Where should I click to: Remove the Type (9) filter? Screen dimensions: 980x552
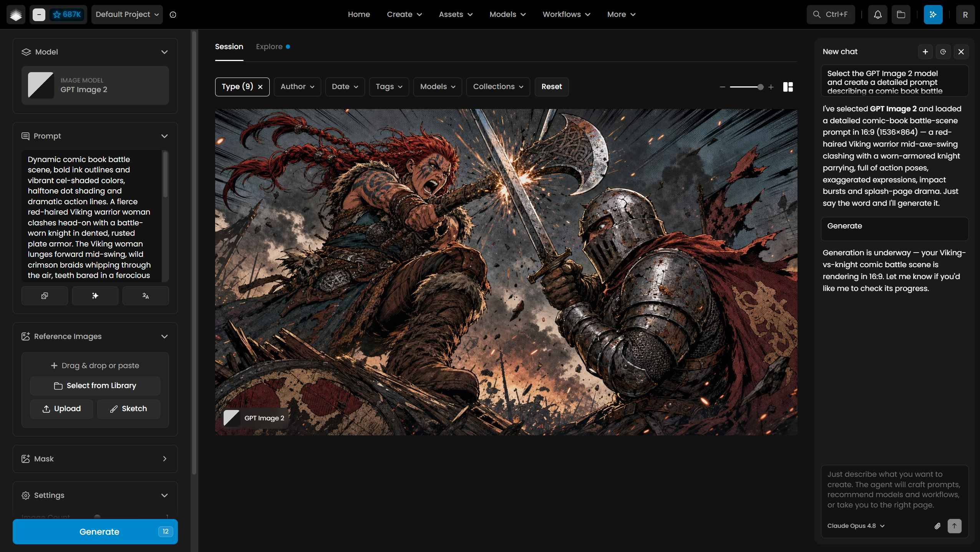click(260, 87)
